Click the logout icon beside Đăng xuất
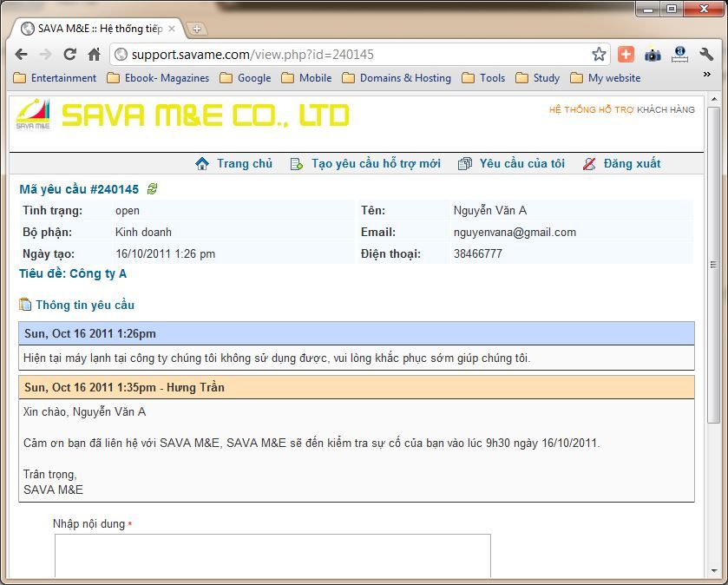 [x=589, y=164]
